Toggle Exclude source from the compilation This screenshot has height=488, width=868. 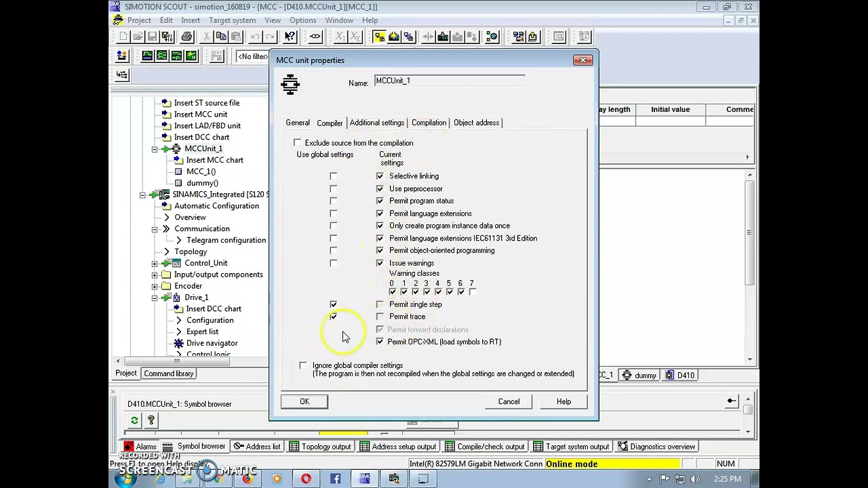pos(297,143)
